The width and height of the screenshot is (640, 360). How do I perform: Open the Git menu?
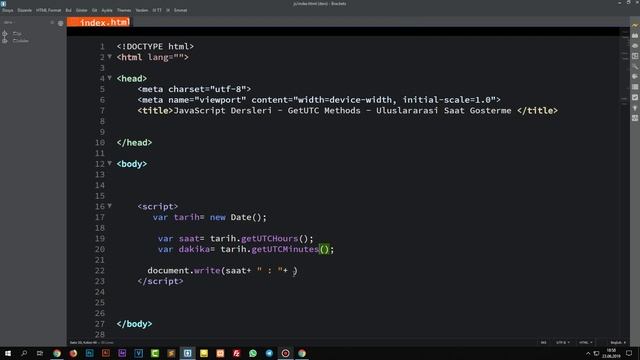point(94,10)
